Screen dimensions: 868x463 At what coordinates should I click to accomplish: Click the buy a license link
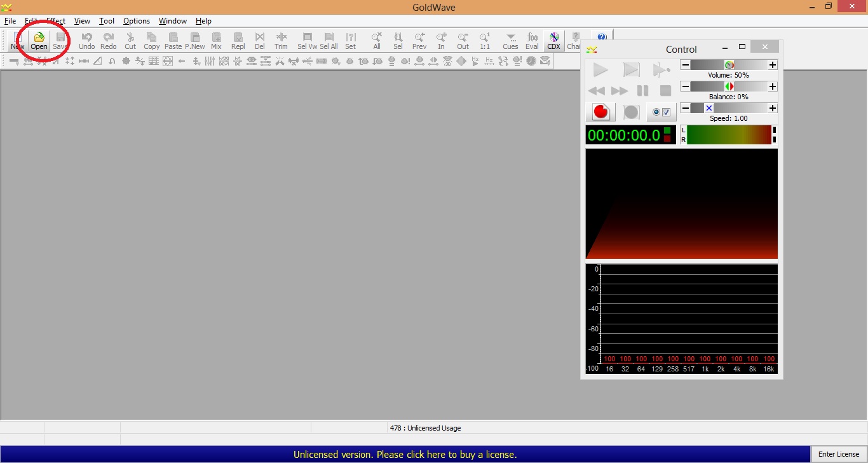(x=405, y=454)
